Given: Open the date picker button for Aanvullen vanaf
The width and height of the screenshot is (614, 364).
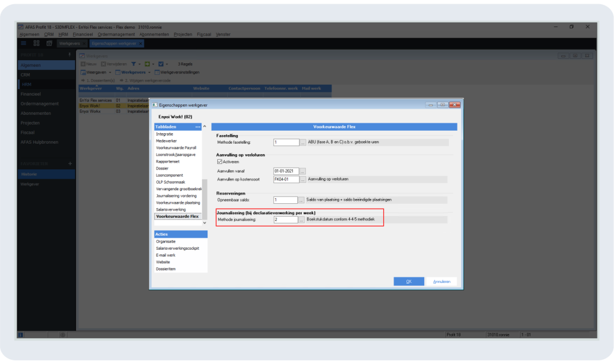Looking at the screenshot, I should 302,171.
